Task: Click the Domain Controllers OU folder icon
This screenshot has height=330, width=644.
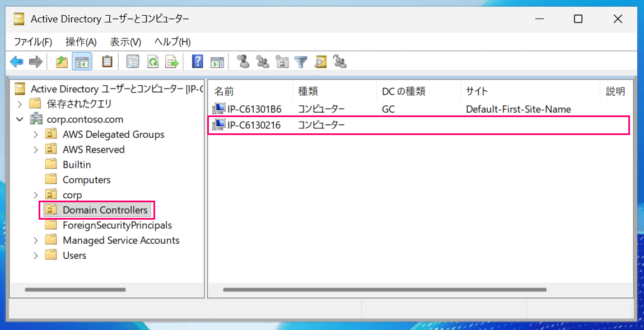Action: coord(51,210)
